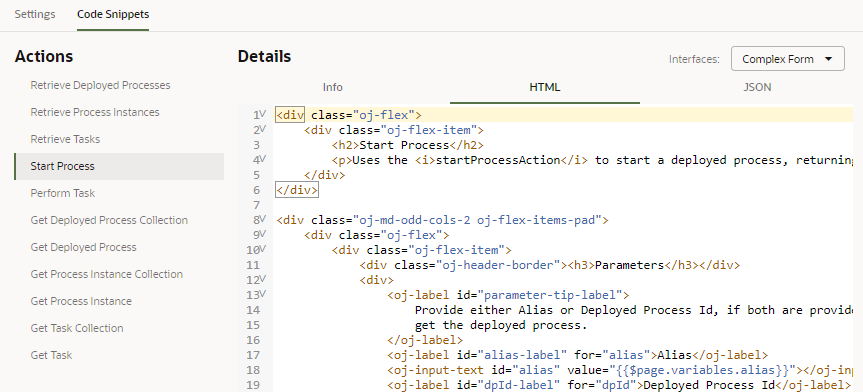The width and height of the screenshot is (863, 392).
Task: Click the closing </div> tag on line 6
Action: tap(297, 190)
